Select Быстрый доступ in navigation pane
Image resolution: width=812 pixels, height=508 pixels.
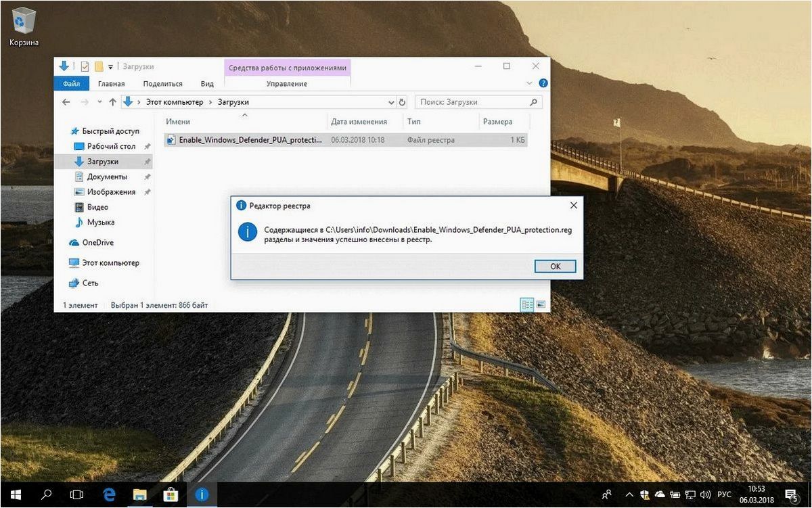pyautogui.click(x=110, y=131)
